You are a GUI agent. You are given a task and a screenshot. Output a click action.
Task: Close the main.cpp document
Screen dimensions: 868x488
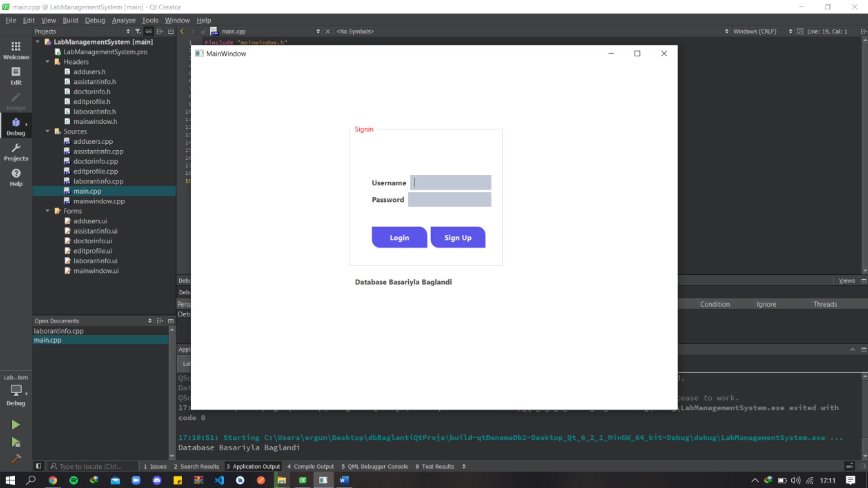point(327,31)
